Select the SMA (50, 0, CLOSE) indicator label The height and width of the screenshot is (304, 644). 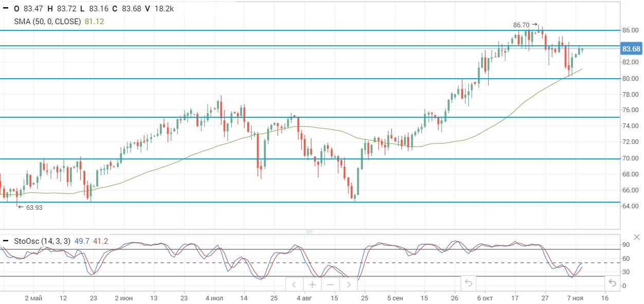(48, 22)
